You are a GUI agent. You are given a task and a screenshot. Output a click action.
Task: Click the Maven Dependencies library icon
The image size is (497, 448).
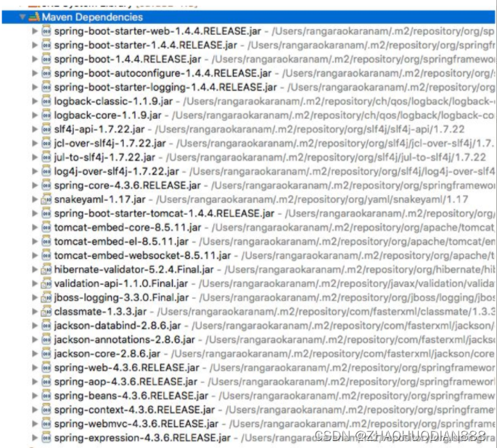pos(34,17)
